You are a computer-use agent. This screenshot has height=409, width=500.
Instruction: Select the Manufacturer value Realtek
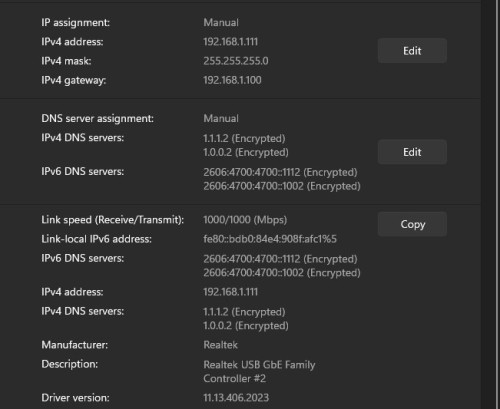221,345
